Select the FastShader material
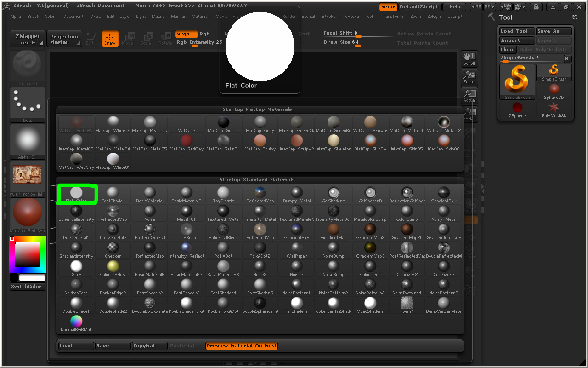588x368 pixels. pyautogui.click(x=113, y=195)
